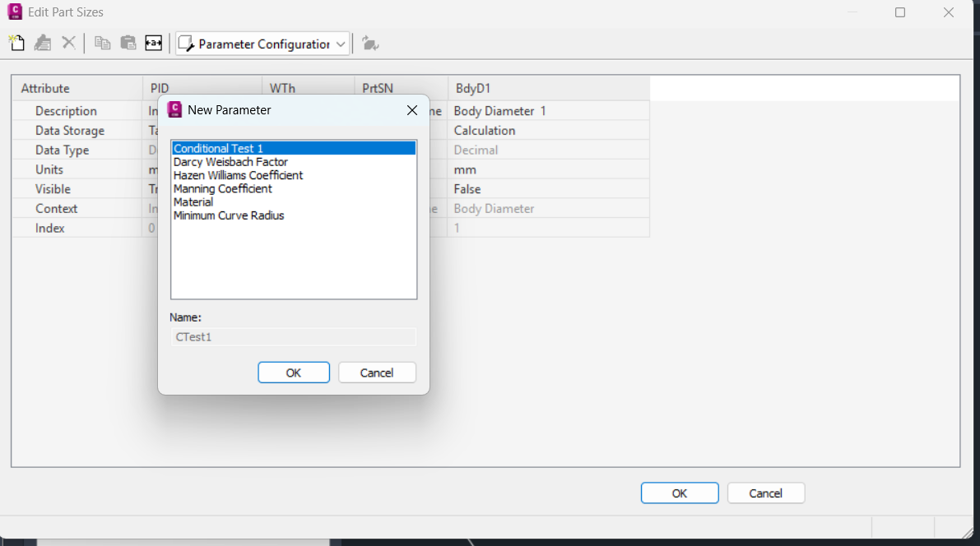Select the Context attribute row
The height and width of the screenshot is (546, 980).
click(77, 209)
